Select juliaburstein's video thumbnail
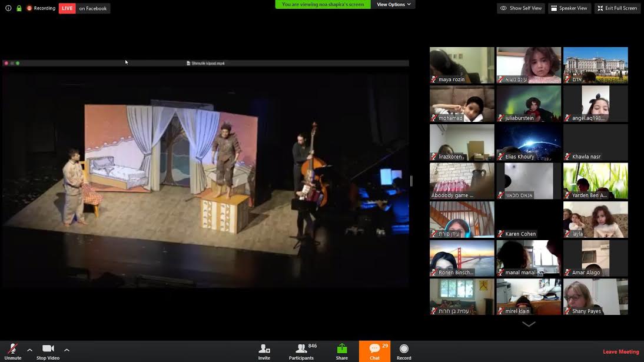 (529, 104)
